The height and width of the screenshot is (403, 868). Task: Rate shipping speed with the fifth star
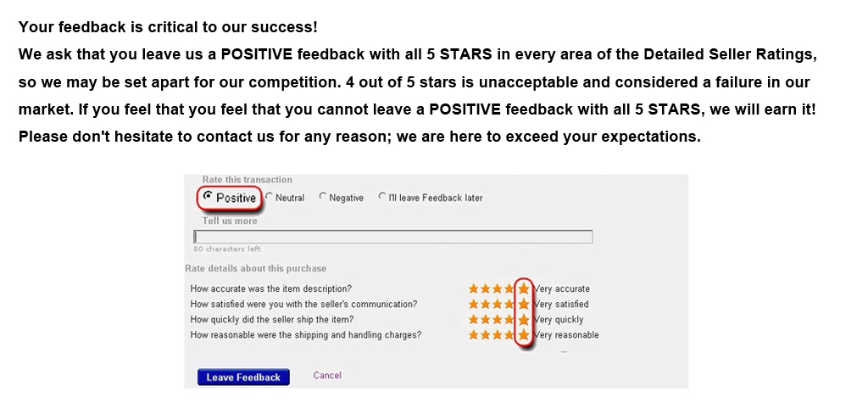(x=524, y=320)
